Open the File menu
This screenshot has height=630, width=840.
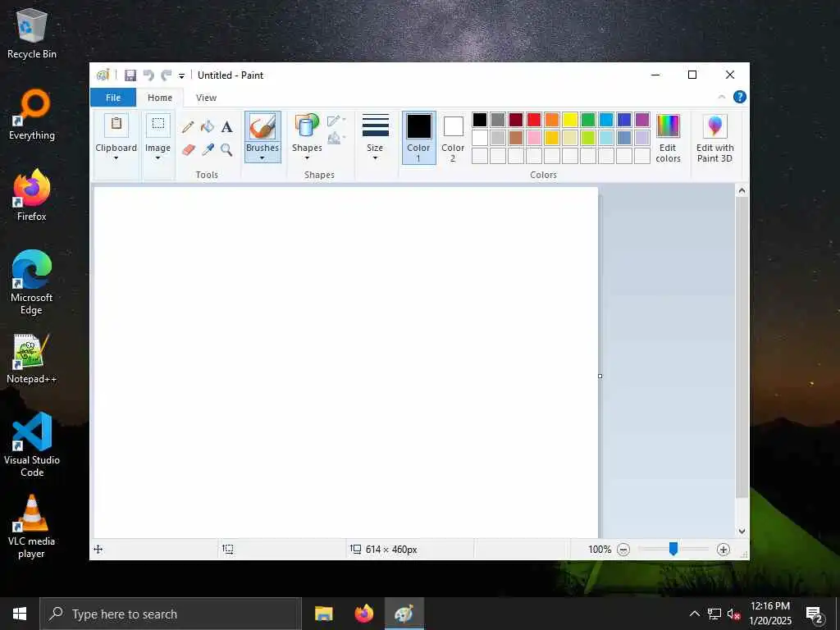click(x=113, y=98)
